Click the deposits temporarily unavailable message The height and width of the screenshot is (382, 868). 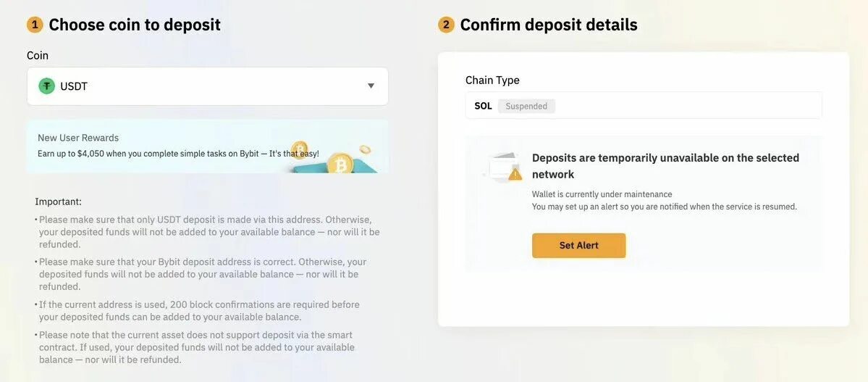click(665, 166)
